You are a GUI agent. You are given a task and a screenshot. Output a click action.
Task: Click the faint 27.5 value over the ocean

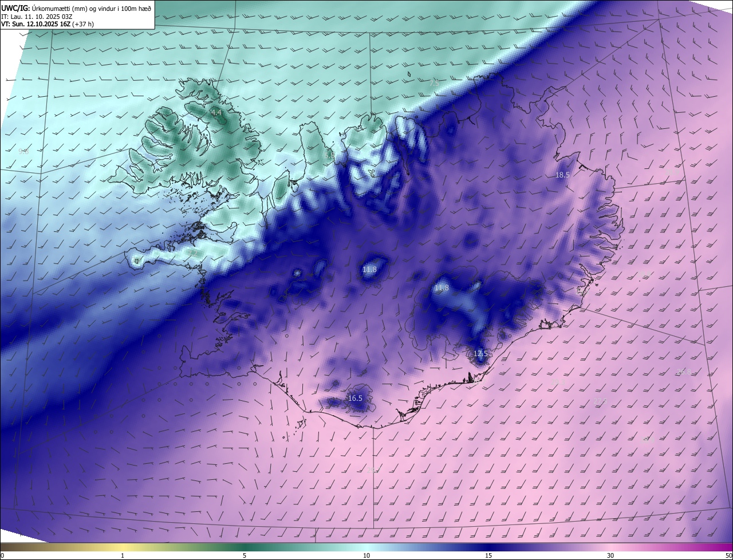[600, 401]
